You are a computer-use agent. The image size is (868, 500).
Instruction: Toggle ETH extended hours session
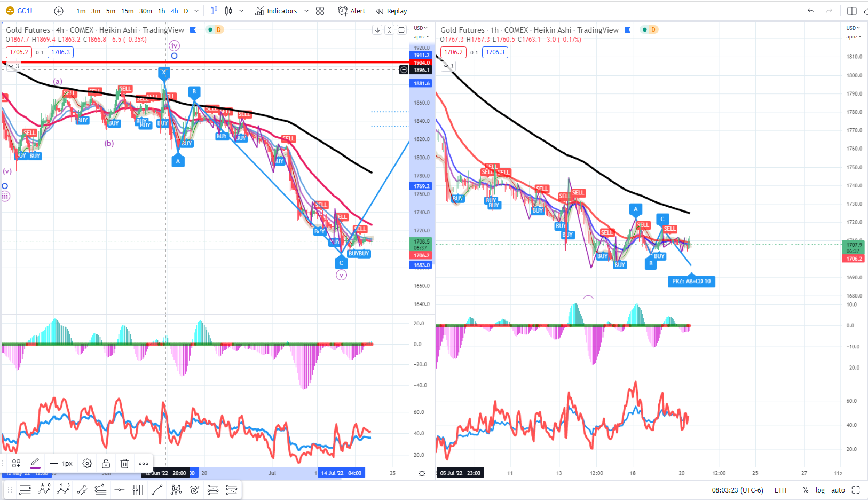[780, 490]
